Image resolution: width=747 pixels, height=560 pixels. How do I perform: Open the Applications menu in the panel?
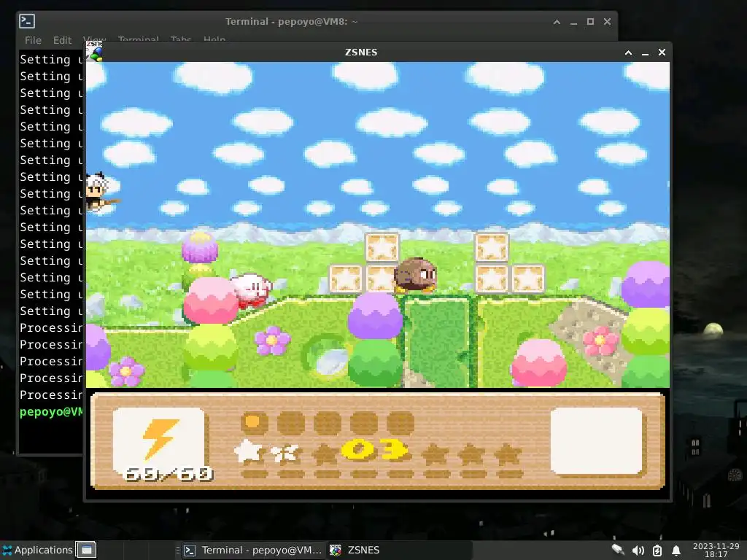coord(38,550)
